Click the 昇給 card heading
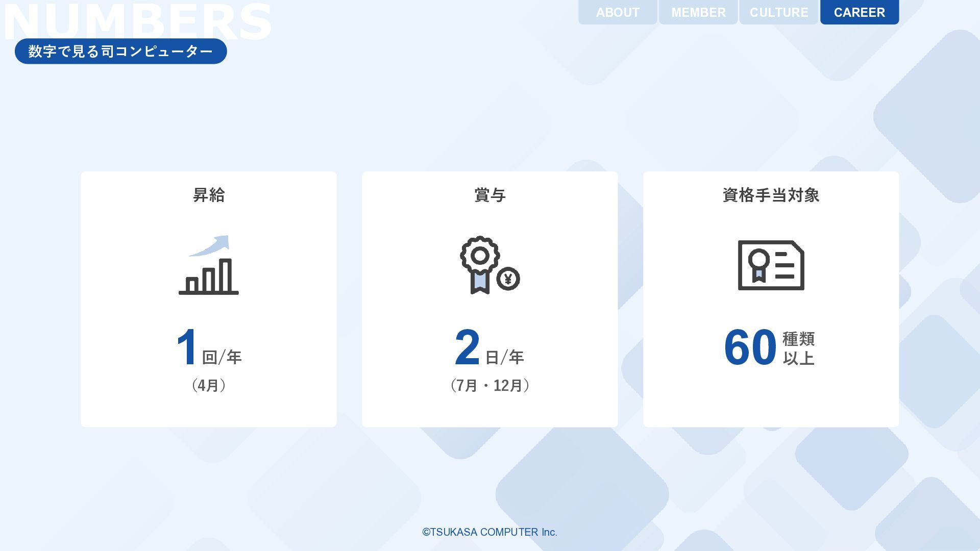Image resolution: width=980 pixels, height=551 pixels. pyautogui.click(x=209, y=195)
